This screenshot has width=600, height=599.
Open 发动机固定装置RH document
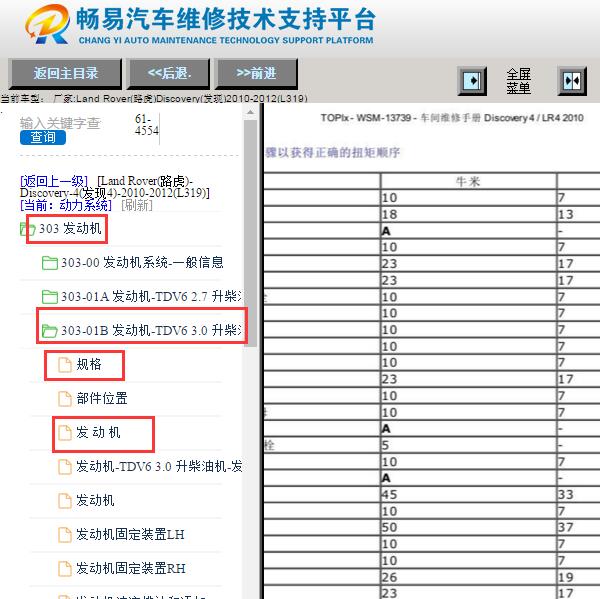tap(130, 568)
